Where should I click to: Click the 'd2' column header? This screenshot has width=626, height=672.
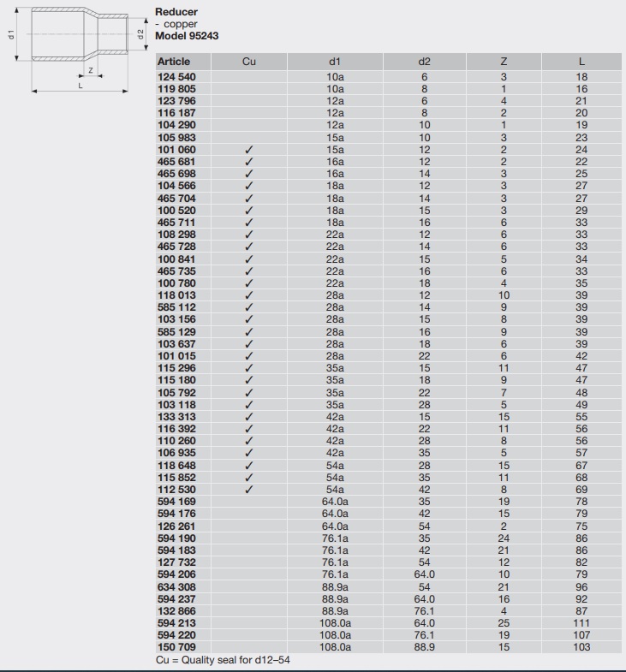coord(424,62)
